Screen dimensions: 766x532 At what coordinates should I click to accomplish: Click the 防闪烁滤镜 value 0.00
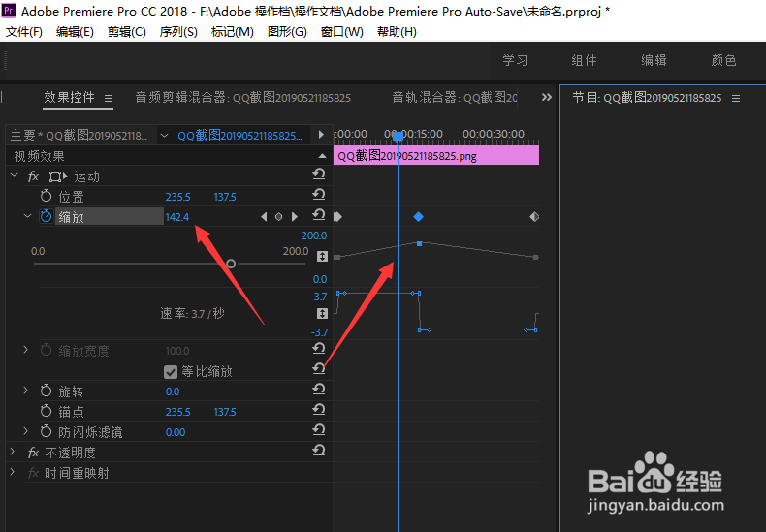click(x=176, y=432)
